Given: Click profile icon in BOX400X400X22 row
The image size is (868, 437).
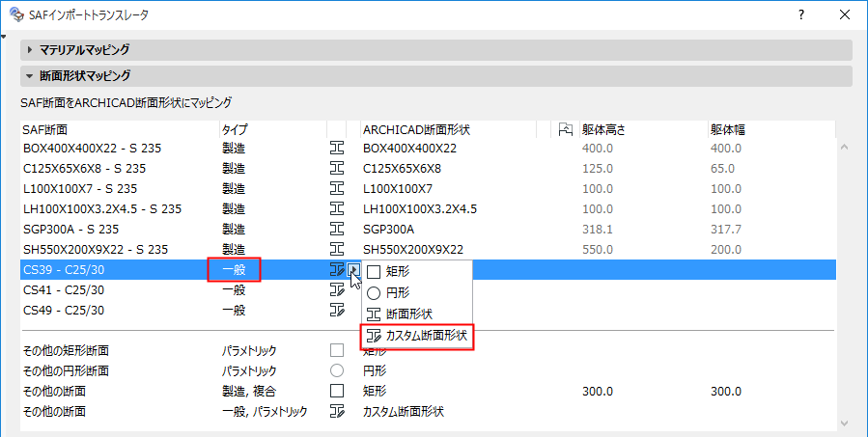Looking at the screenshot, I should [x=337, y=149].
